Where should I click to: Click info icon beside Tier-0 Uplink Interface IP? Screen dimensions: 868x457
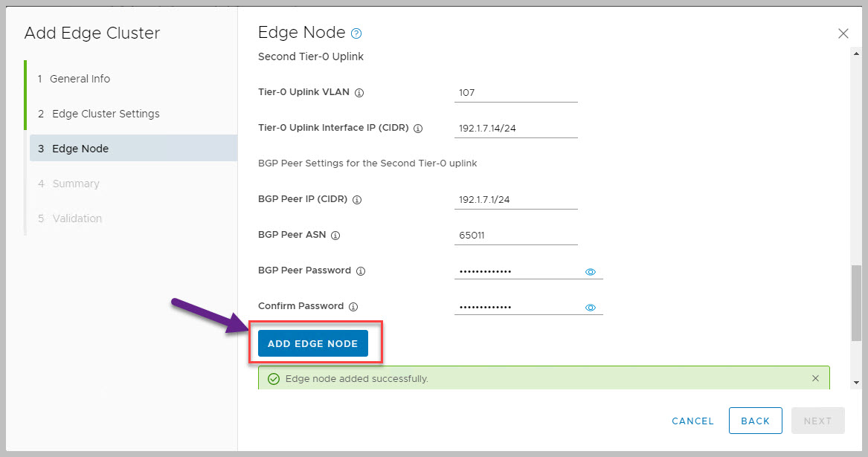(x=418, y=129)
